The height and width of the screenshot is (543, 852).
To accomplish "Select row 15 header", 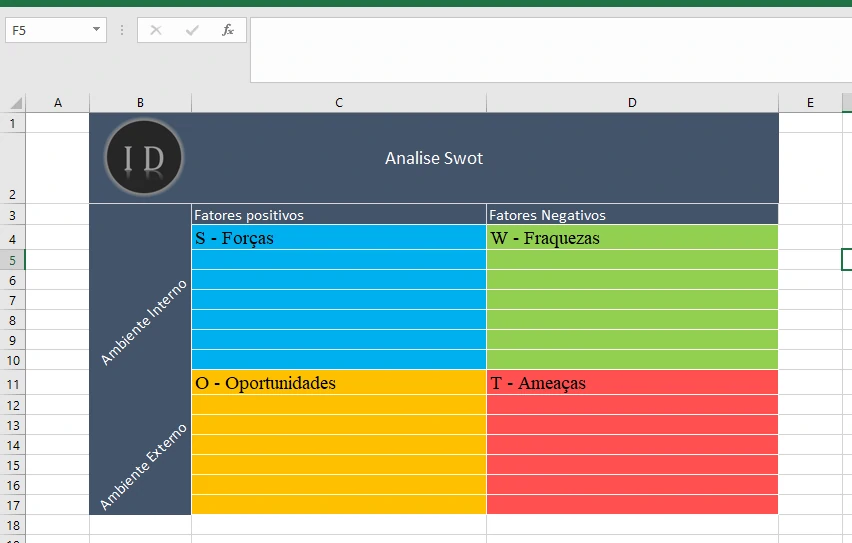I will point(12,465).
